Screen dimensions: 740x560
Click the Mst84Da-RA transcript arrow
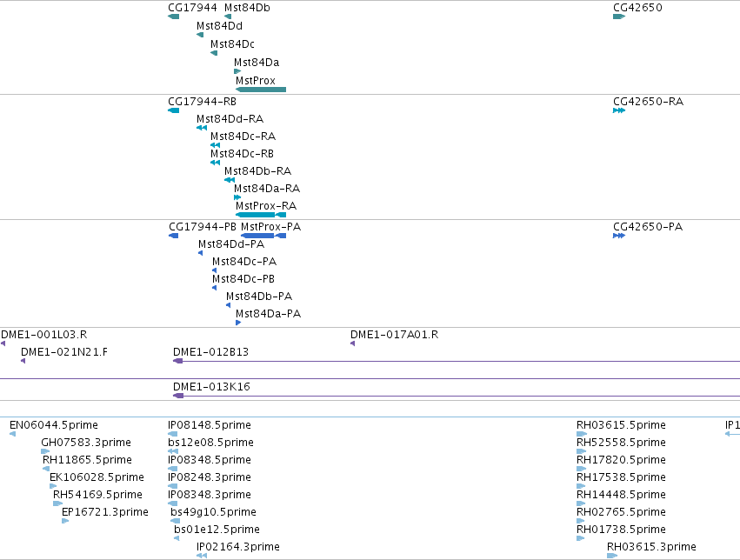coord(237,197)
